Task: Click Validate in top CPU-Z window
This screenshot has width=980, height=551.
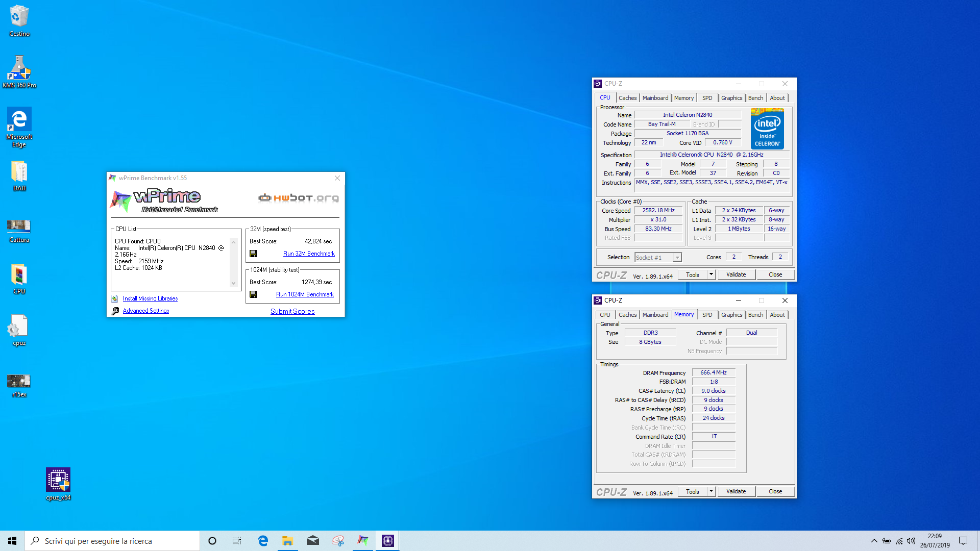Action: 736,274
